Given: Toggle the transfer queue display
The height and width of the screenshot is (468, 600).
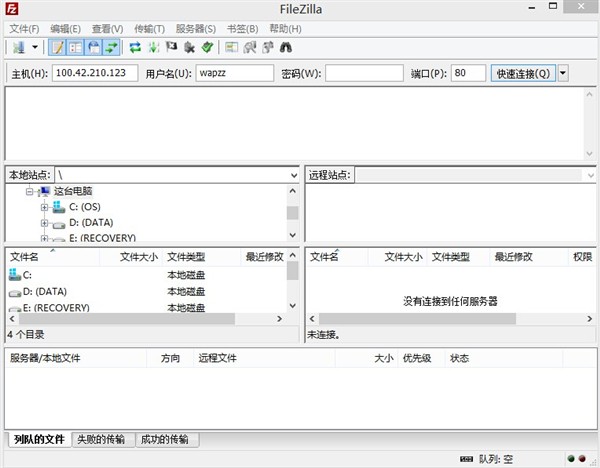Looking at the screenshot, I should click(110, 47).
